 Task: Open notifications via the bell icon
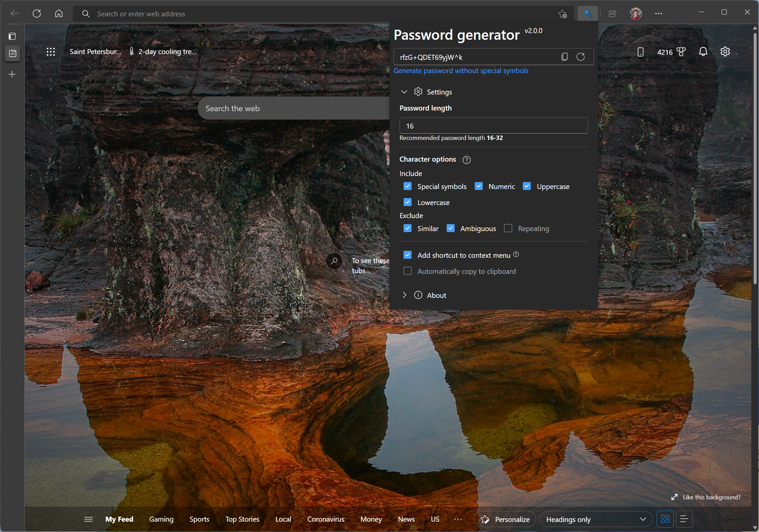point(703,51)
